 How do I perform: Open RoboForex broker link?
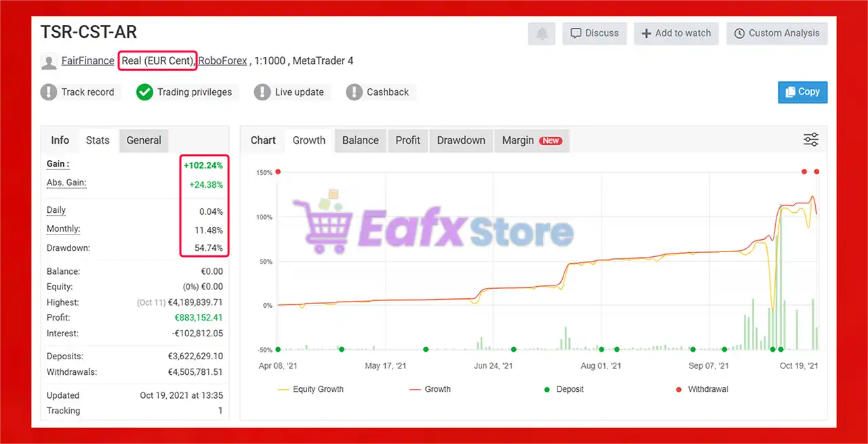click(x=222, y=61)
